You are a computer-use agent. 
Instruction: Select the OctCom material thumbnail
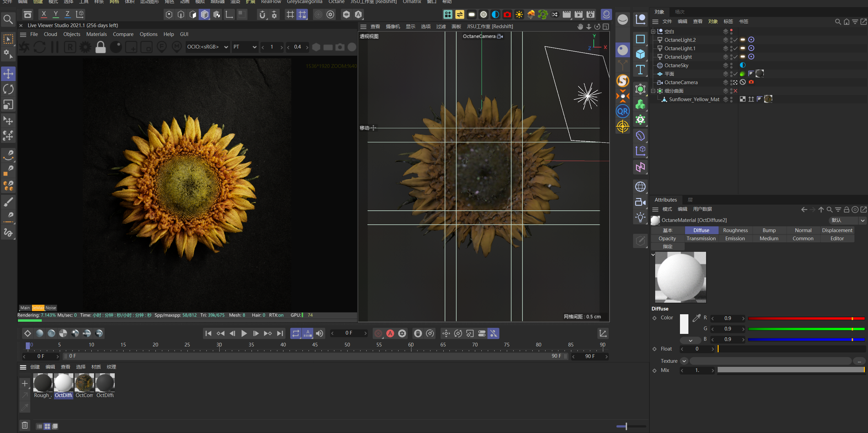point(84,383)
